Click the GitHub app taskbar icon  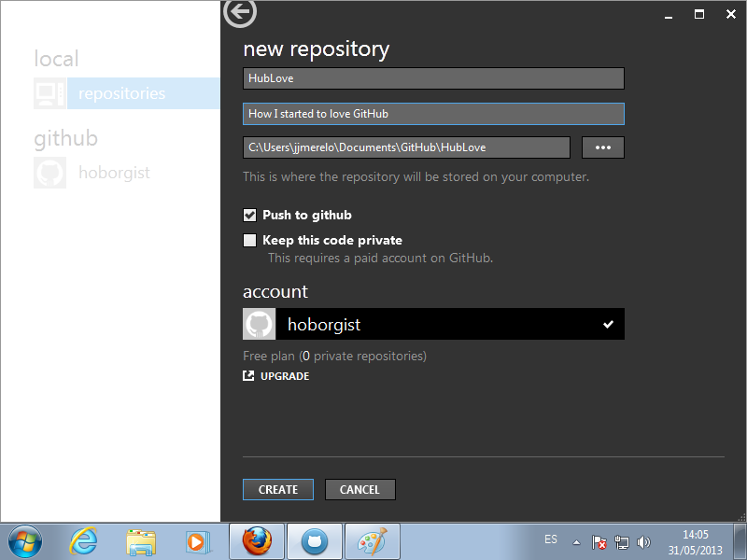[315, 541]
